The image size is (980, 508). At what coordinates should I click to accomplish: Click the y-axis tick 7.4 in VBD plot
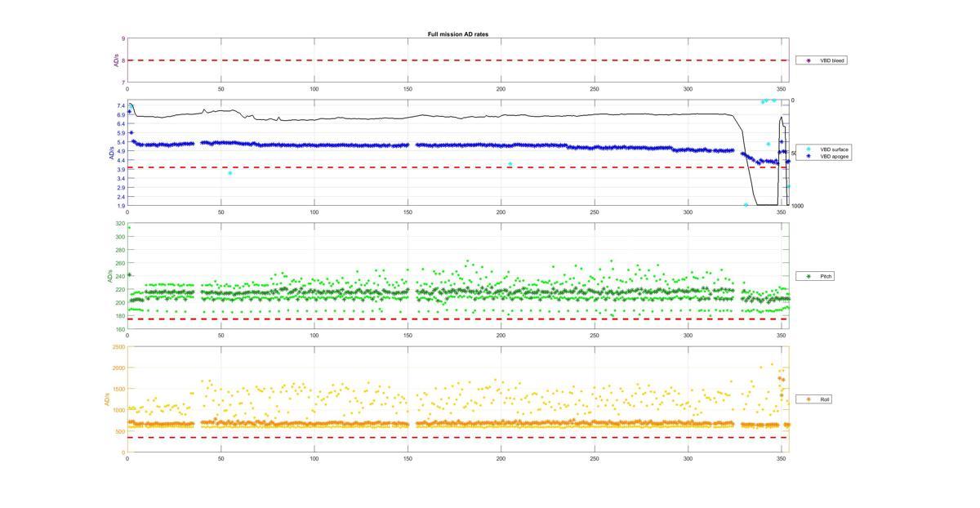[121, 105]
